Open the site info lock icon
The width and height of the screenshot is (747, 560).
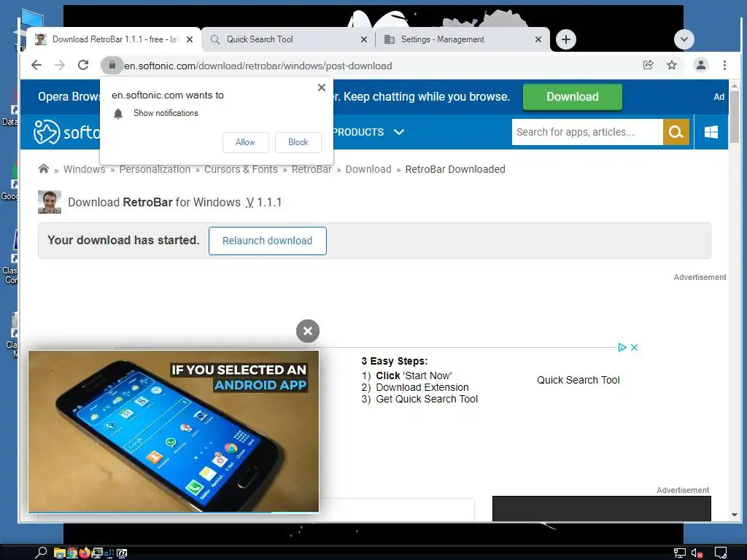(112, 65)
